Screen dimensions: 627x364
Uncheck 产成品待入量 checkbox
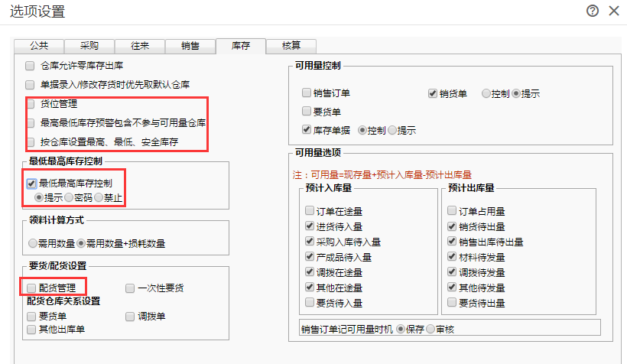click(310, 256)
